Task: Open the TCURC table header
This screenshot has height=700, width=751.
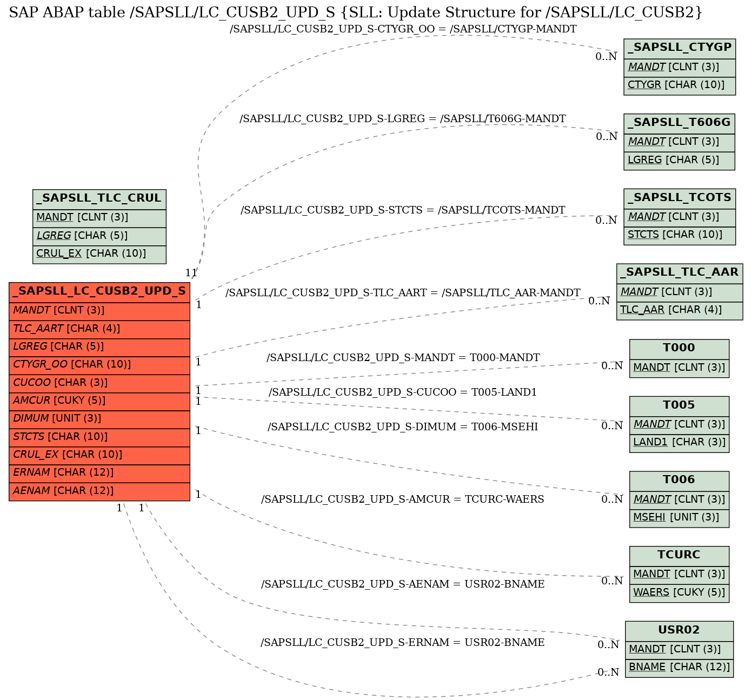Action: pos(679,556)
